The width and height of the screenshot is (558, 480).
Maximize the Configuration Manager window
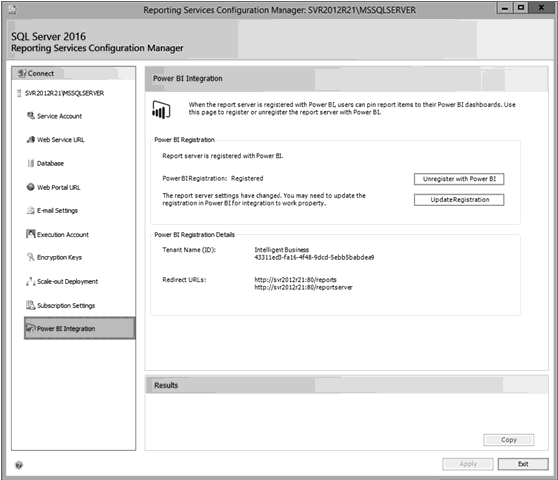coord(521,7)
